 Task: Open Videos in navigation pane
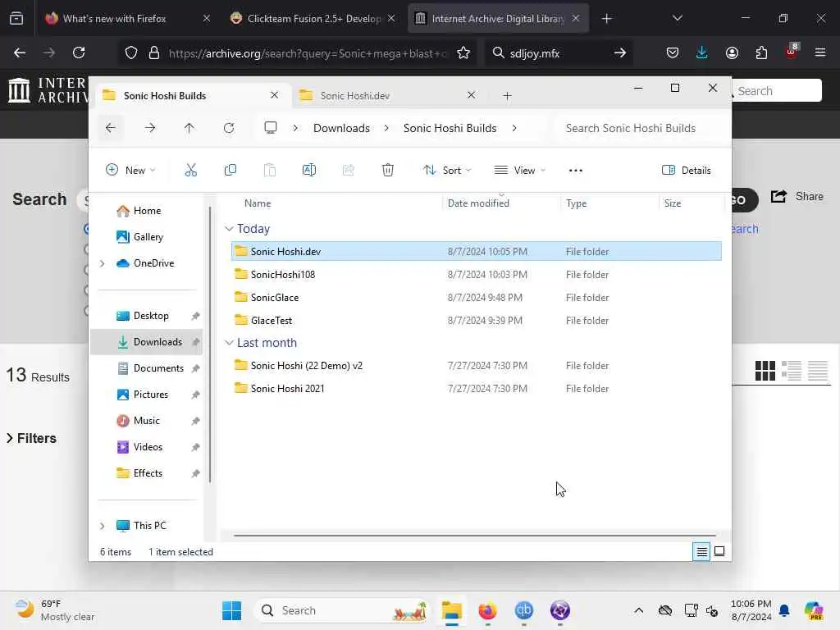[x=146, y=447]
